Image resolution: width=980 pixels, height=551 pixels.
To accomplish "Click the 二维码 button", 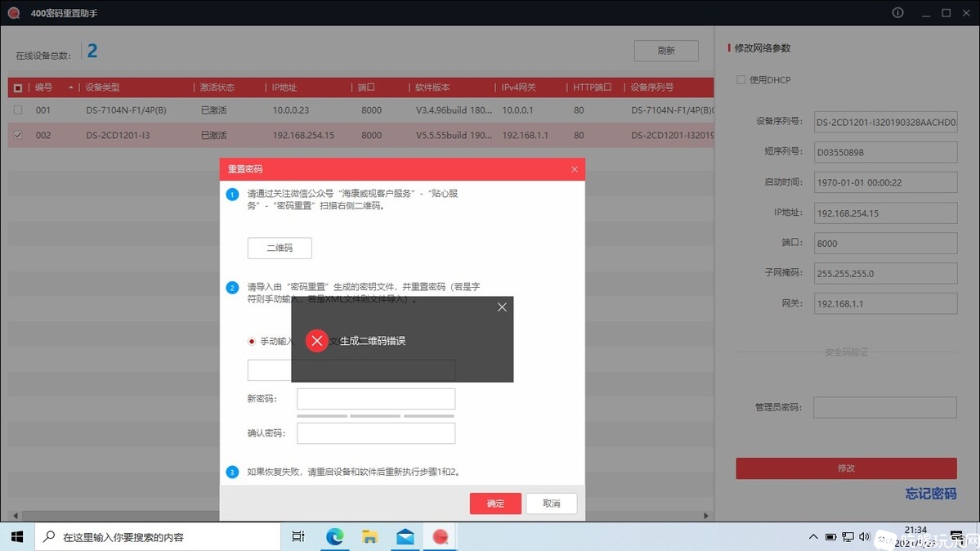I will pos(280,248).
